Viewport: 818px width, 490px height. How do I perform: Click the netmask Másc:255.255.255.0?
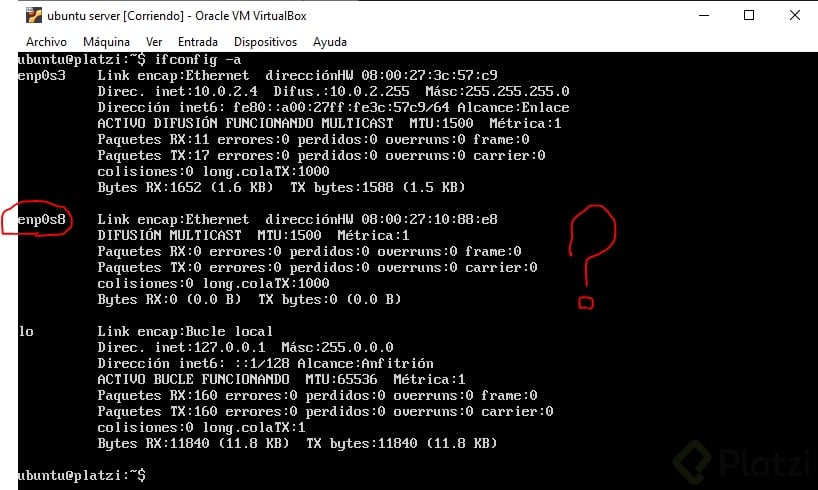coord(497,91)
